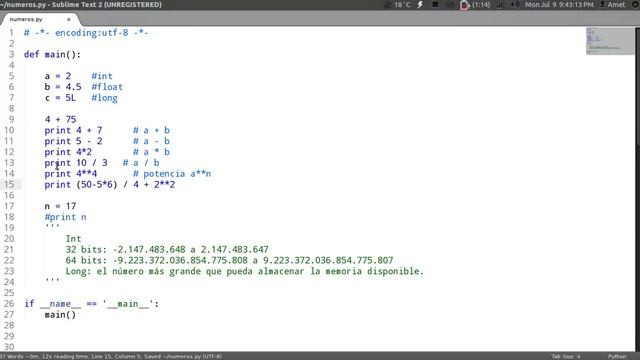Click line number 15 in the gutter
Viewport: 640px width, 360px height.
click(9, 184)
